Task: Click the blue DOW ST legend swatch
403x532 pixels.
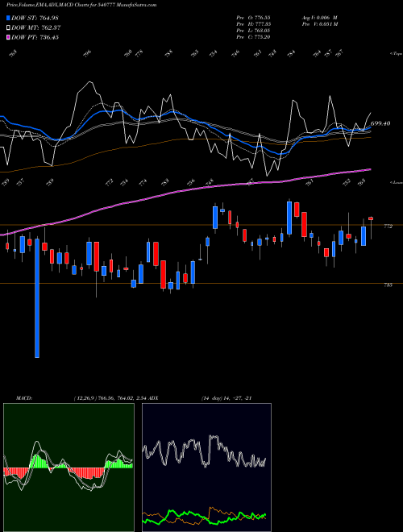Action: (9, 18)
